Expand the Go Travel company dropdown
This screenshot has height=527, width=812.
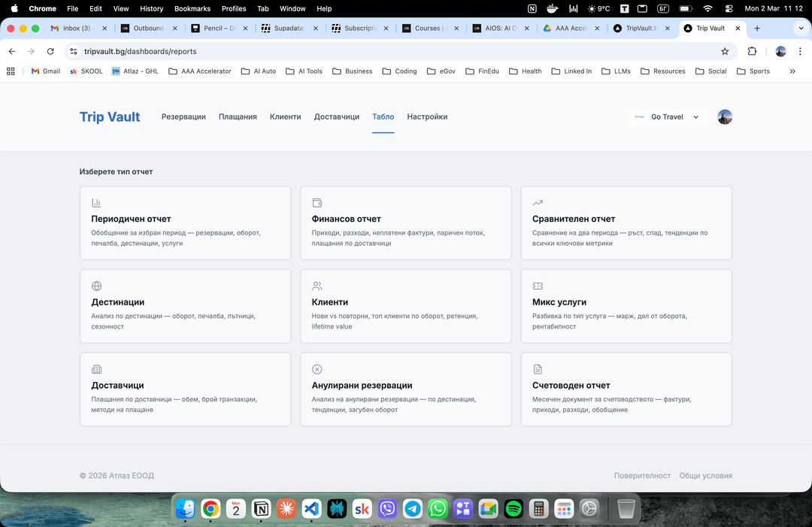pos(667,117)
